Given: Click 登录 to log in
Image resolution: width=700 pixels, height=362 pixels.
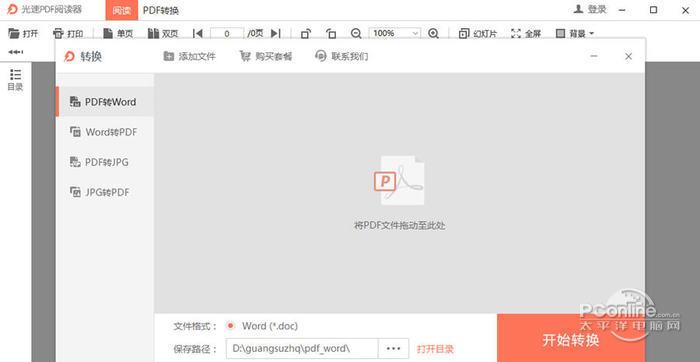Looking at the screenshot, I should (591, 9).
